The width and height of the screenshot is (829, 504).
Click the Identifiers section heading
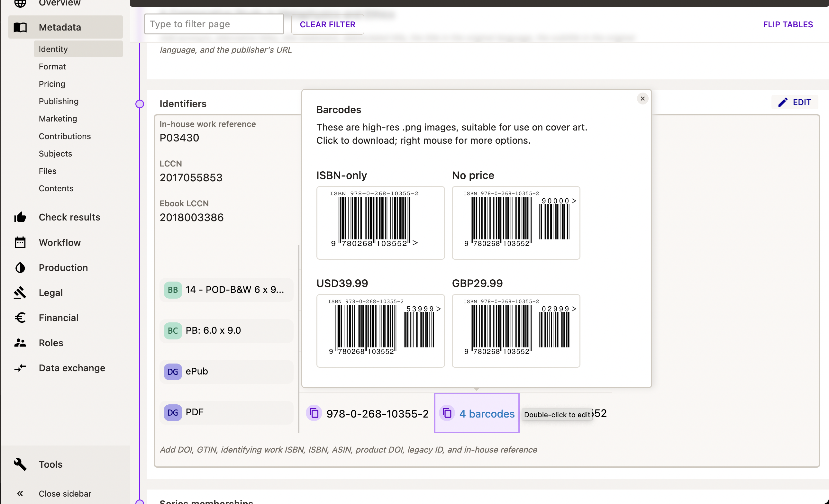click(183, 104)
